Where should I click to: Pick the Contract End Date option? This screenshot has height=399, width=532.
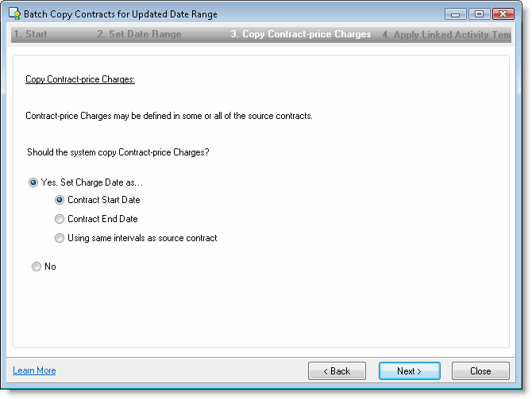pos(60,219)
